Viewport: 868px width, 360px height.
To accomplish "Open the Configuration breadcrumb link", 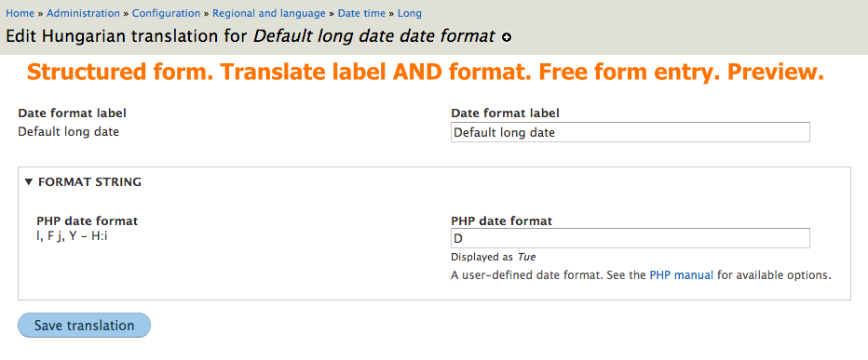I will point(166,13).
